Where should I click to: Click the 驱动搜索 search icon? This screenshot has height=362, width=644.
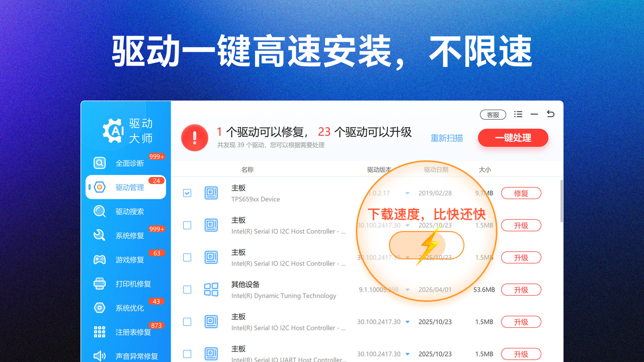(100, 211)
